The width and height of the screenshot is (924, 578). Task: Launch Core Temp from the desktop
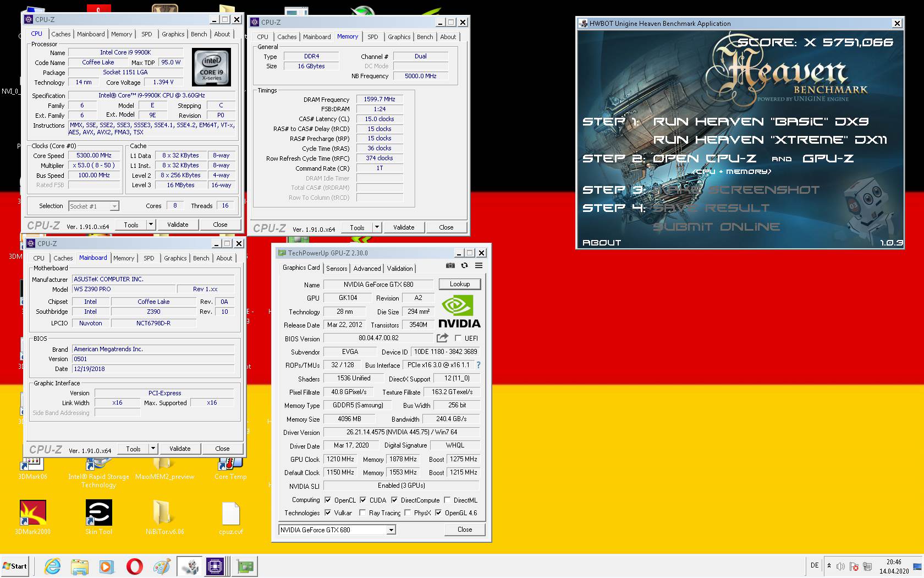point(230,468)
